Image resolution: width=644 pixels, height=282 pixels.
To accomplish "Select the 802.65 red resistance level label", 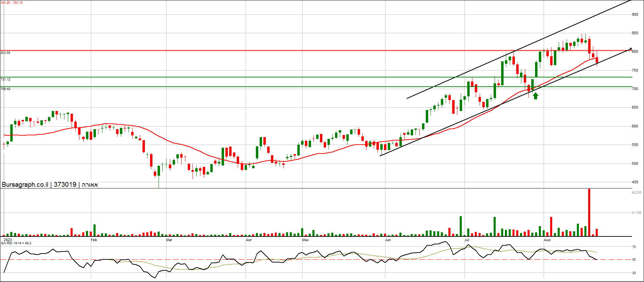I will click(x=5, y=53).
